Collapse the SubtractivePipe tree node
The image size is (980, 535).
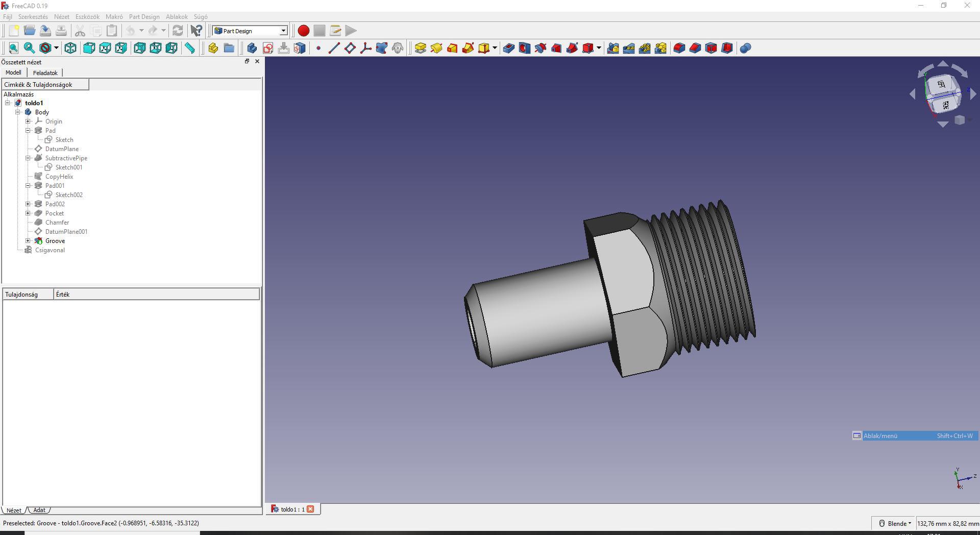tap(28, 158)
